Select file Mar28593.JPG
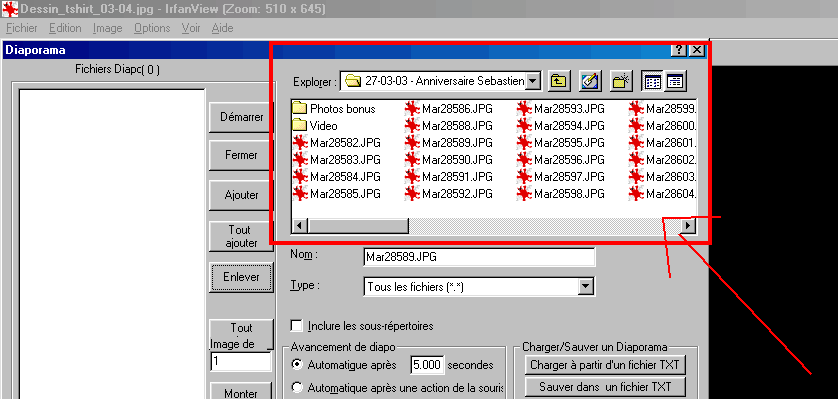Screen dimensions: 838x399 pyautogui.click(x=561, y=109)
